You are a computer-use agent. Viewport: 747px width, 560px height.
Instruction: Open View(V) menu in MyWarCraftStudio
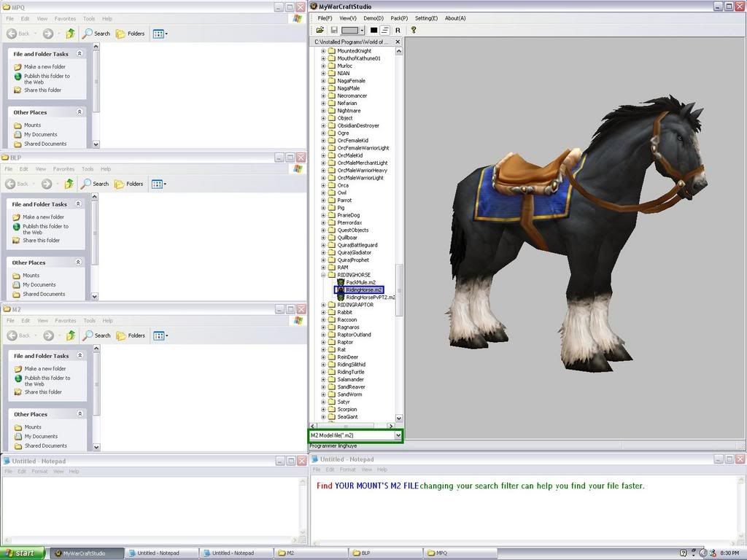(x=348, y=18)
